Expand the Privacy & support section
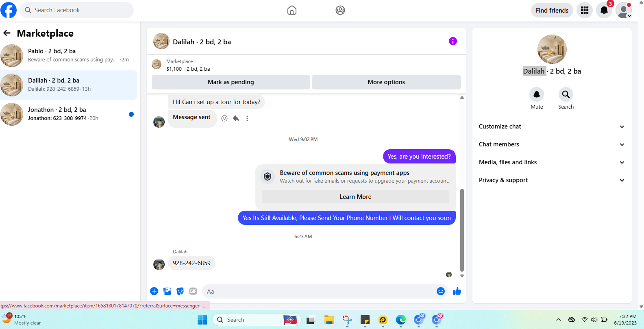The image size is (644, 329). coord(552,180)
